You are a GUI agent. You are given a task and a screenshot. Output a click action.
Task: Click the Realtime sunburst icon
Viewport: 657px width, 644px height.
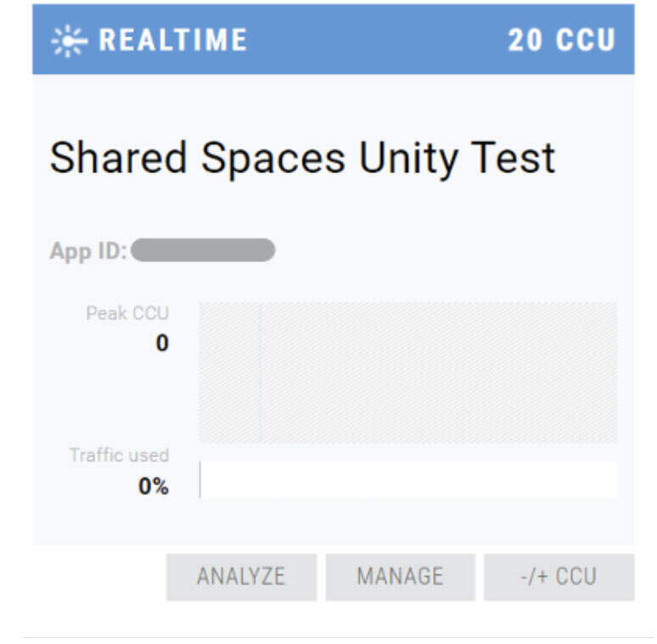(x=67, y=41)
